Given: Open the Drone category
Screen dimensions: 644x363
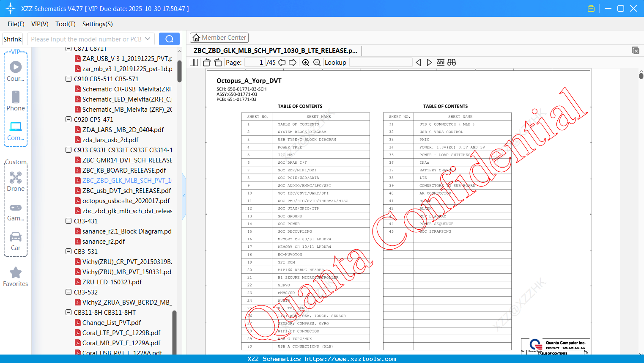Looking at the screenshot, I should point(16,181).
